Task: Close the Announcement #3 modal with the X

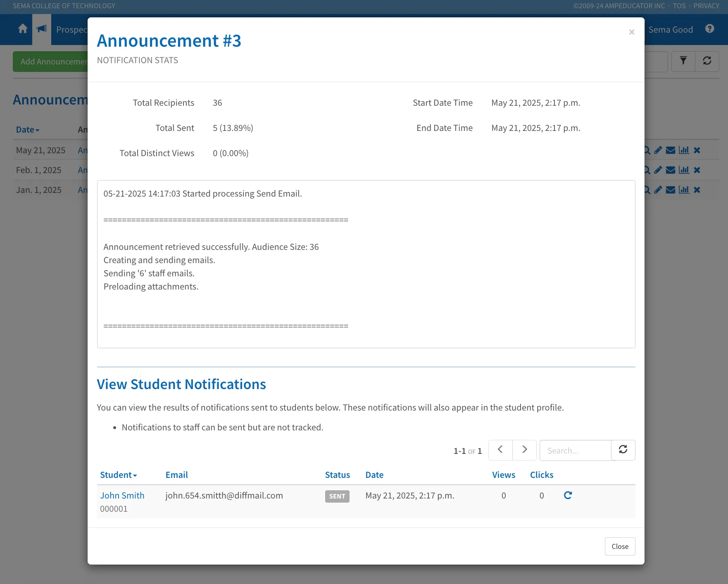Action: (x=631, y=32)
